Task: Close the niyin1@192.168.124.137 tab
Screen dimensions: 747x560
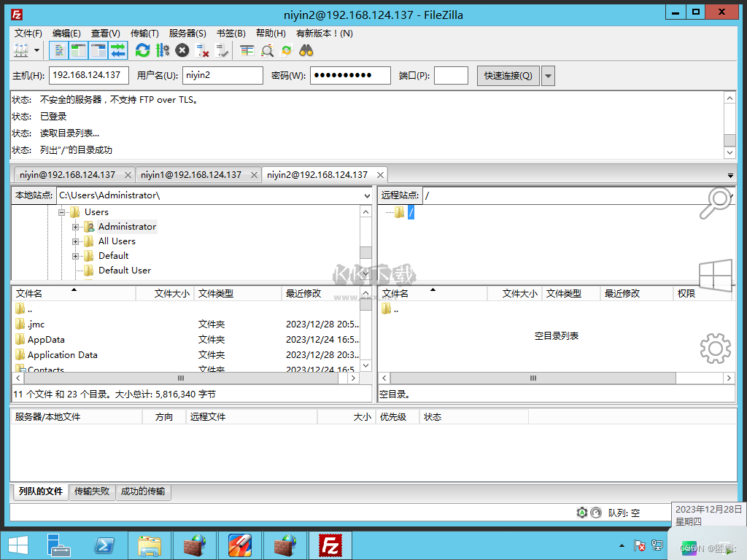Action: point(255,175)
